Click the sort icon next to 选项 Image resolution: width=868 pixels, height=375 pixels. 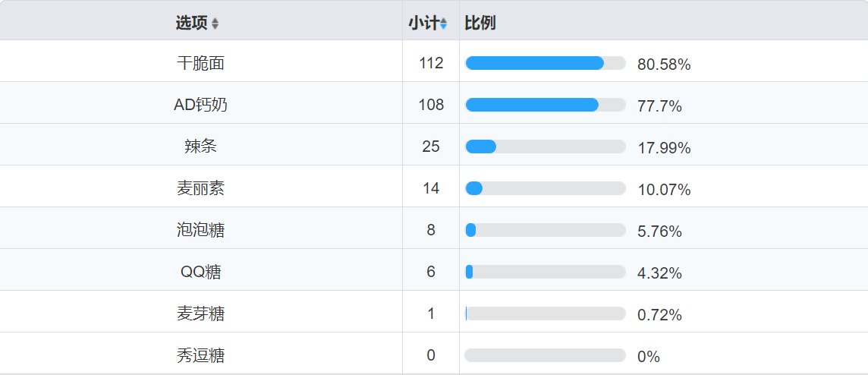click(215, 24)
